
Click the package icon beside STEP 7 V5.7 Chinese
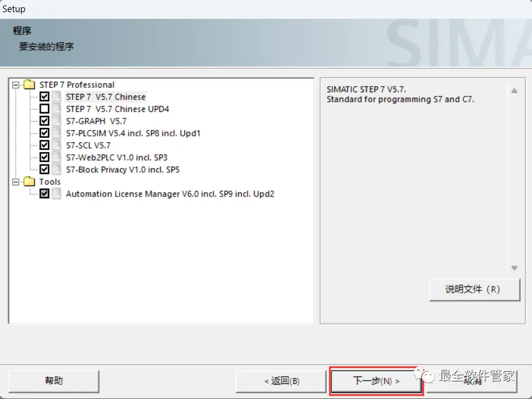tap(56, 96)
